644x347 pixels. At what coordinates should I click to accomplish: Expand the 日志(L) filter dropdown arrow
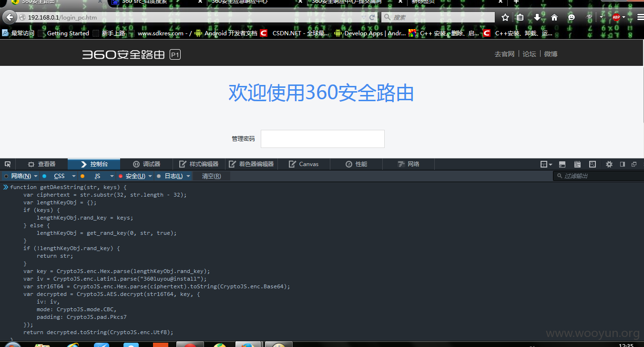pyautogui.click(x=188, y=176)
